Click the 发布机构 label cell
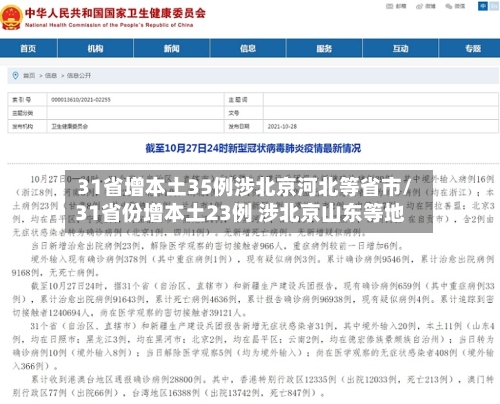500x404 pixels. tap(27, 126)
